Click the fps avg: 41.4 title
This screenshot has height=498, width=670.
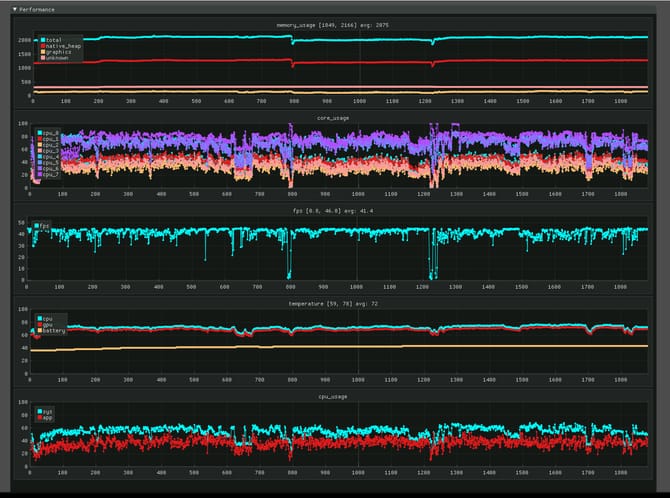333,211
